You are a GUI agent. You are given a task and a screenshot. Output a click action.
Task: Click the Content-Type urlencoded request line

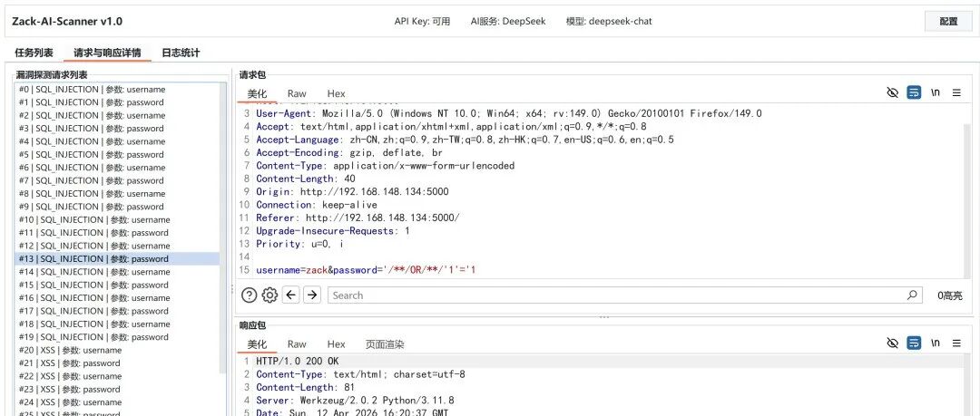(x=385, y=166)
